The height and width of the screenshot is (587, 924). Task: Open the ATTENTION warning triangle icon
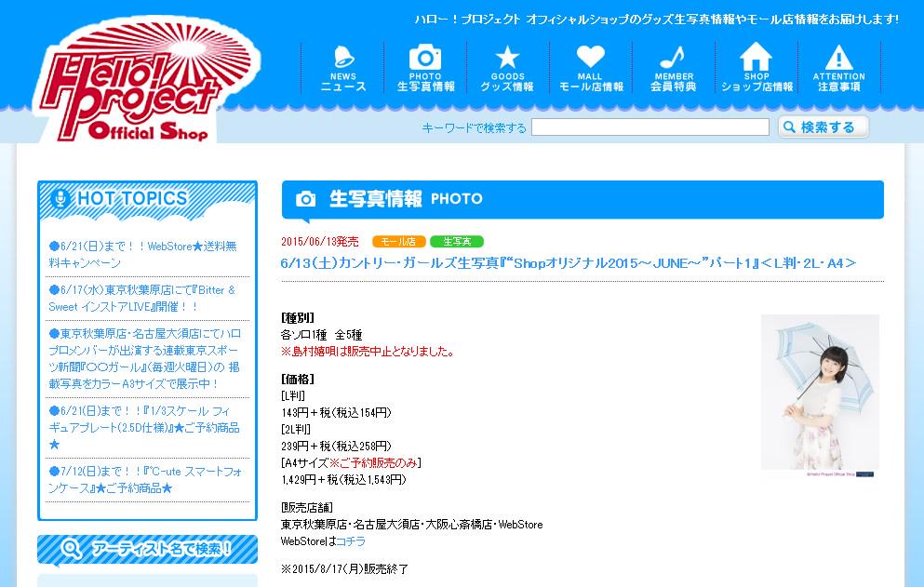[x=838, y=58]
